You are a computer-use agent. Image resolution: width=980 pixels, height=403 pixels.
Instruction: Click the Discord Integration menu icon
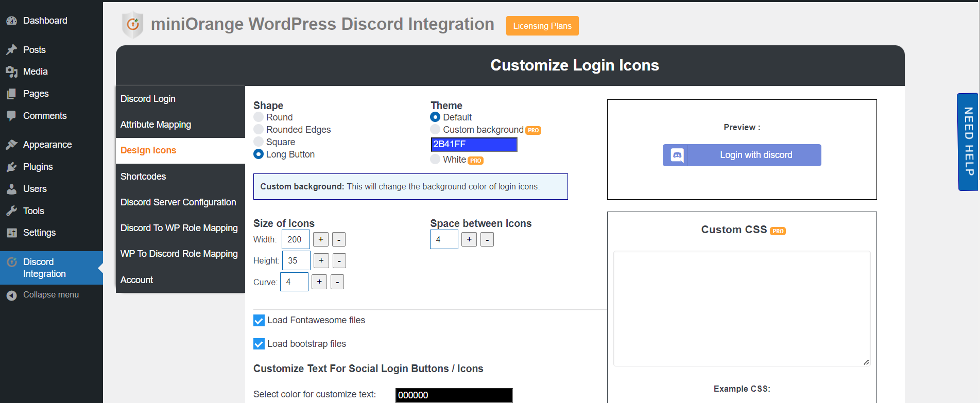coord(11,262)
